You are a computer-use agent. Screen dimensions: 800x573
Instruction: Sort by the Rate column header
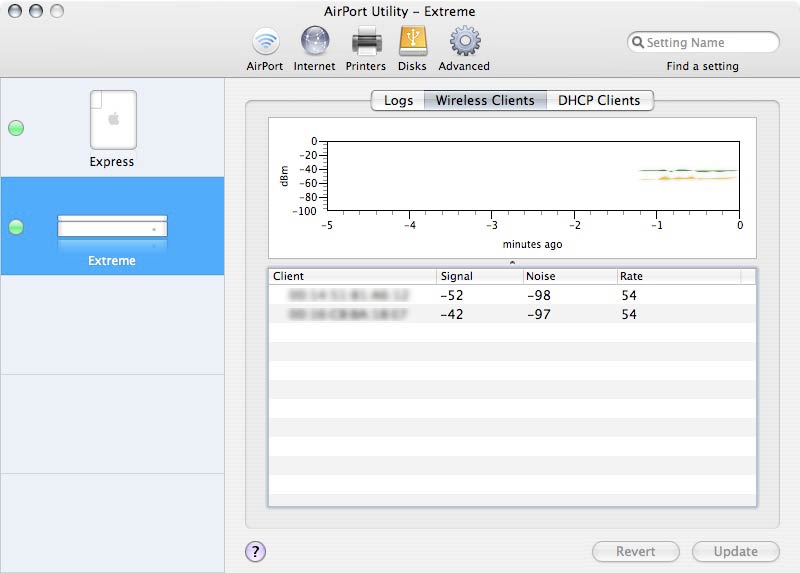pos(679,276)
